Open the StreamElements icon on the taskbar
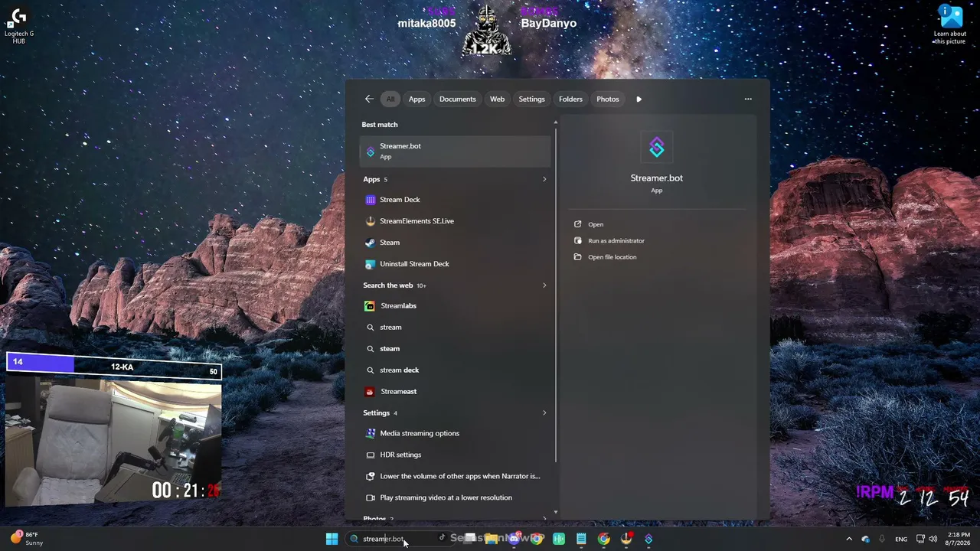This screenshot has width=980, height=551. point(626,539)
